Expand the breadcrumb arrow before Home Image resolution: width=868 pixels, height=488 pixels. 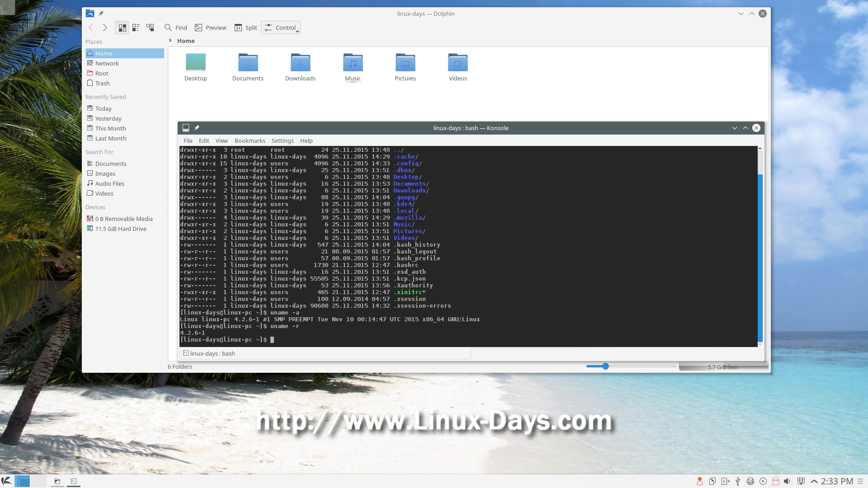point(170,41)
